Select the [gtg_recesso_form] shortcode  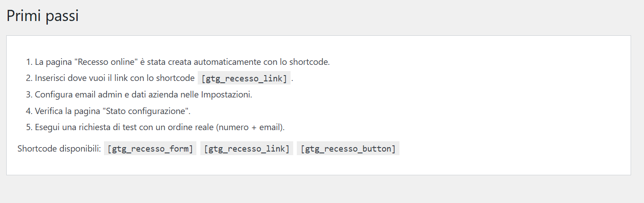click(150, 149)
